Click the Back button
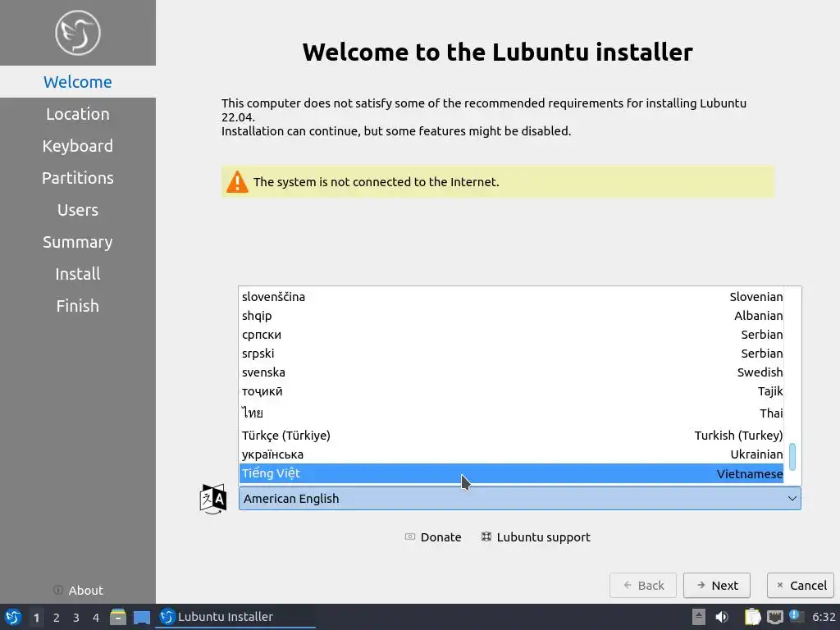840x630 pixels. 643,586
